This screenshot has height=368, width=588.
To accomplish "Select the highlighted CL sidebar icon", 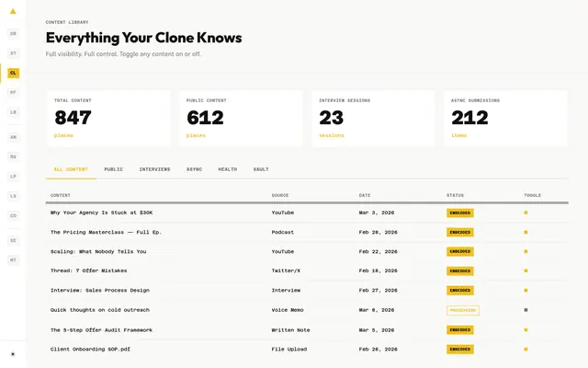I will (13, 73).
